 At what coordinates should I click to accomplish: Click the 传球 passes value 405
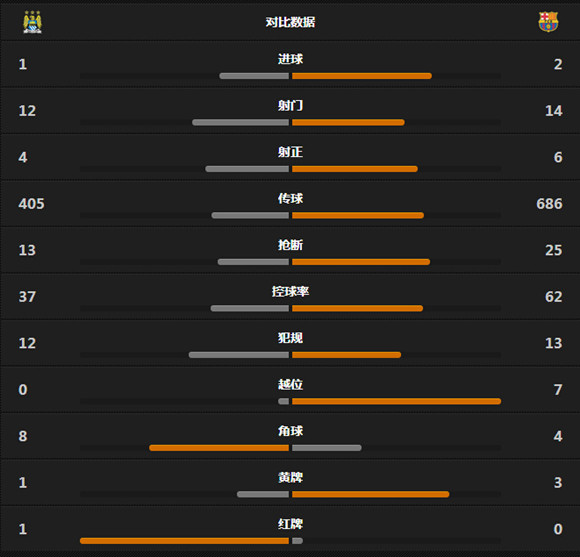tap(31, 204)
